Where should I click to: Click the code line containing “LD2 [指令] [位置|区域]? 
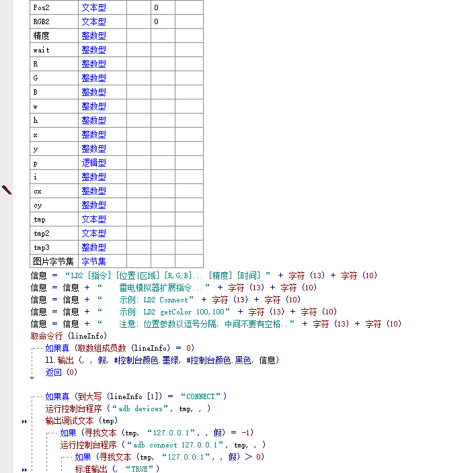204,275
